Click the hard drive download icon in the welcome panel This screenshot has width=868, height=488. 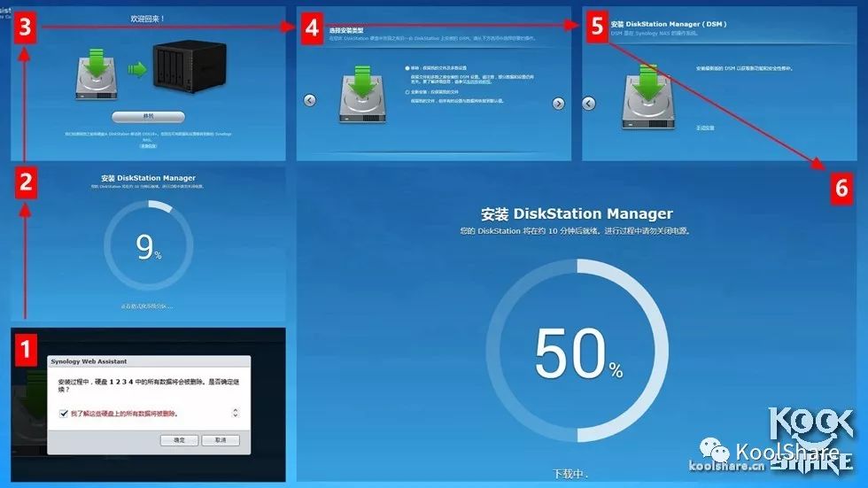pyautogui.click(x=97, y=74)
